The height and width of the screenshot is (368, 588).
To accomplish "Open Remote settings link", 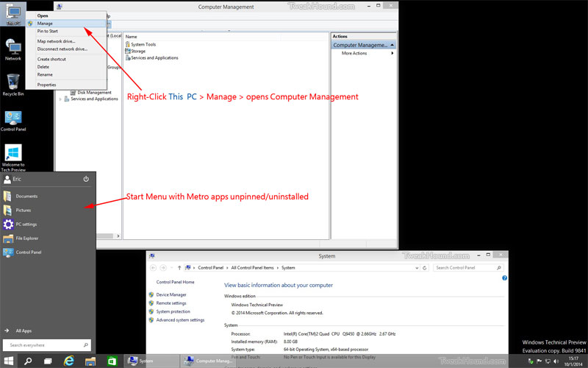I will coord(171,303).
